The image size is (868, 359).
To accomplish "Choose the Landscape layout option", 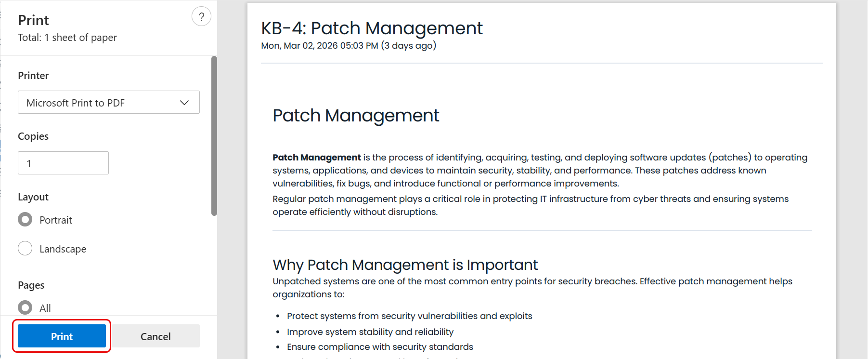I will pyautogui.click(x=25, y=249).
